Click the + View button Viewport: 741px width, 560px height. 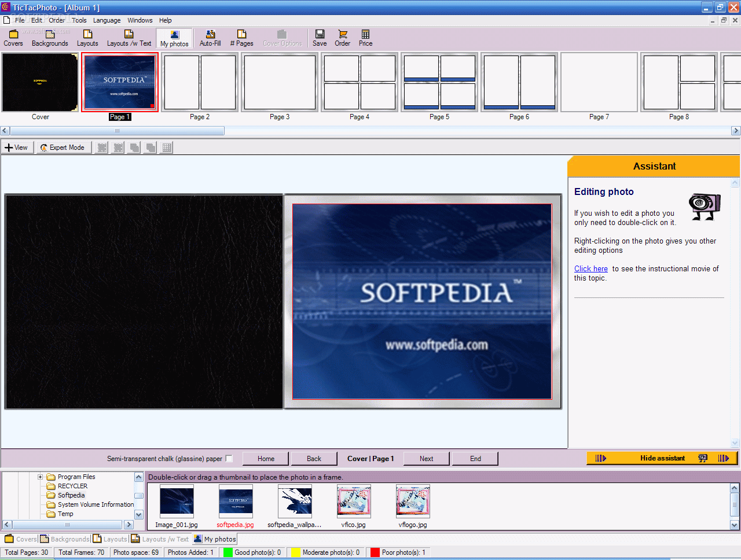[x=17, y=148]
